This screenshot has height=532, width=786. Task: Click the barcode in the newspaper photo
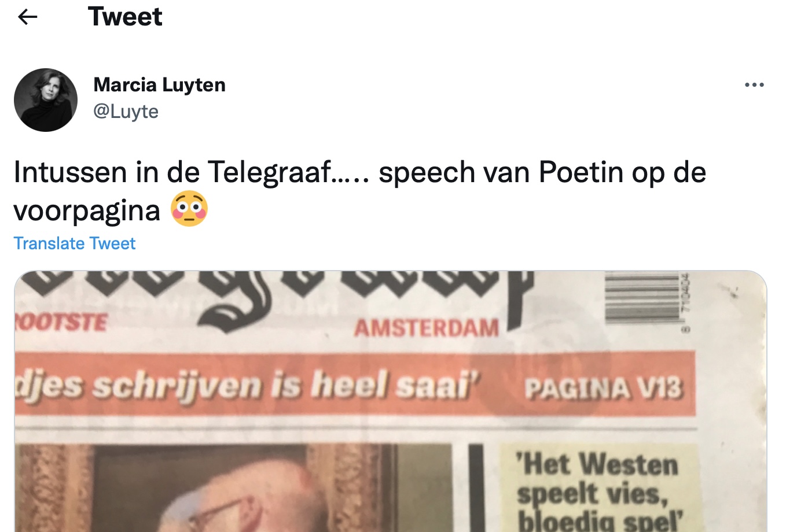642,299
